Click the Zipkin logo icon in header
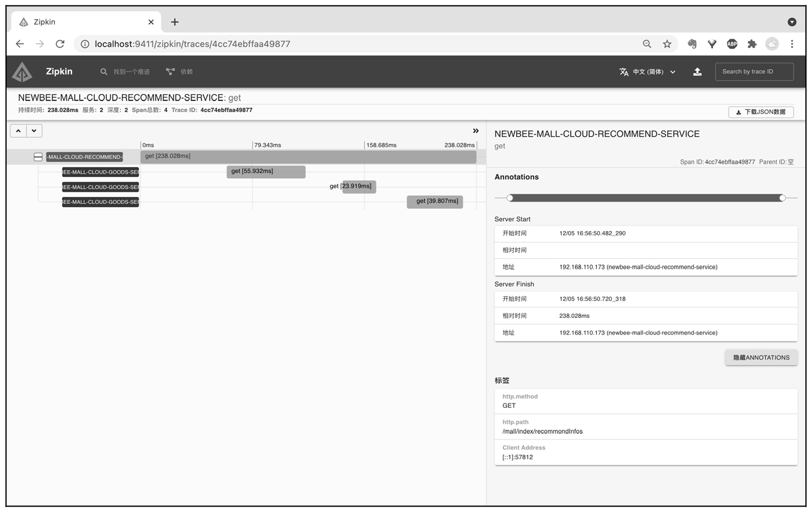This screenshot has height=512, width=812. coord(22,72)
